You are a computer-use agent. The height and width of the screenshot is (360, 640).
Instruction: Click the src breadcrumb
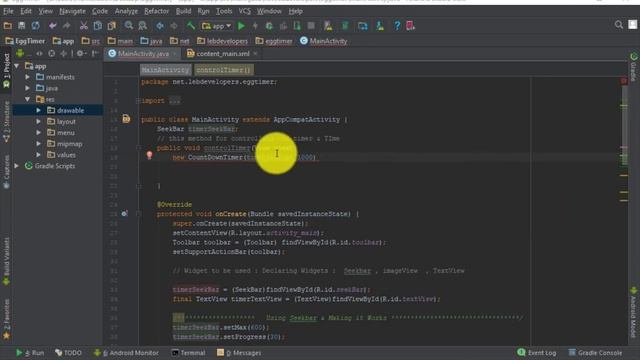(91, 41)
